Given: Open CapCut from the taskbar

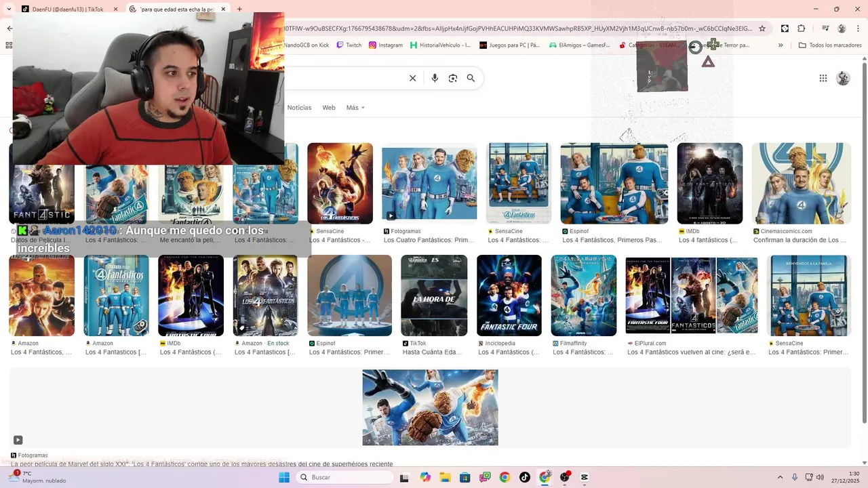Looking at the screenshot, I should click(585, 477).
